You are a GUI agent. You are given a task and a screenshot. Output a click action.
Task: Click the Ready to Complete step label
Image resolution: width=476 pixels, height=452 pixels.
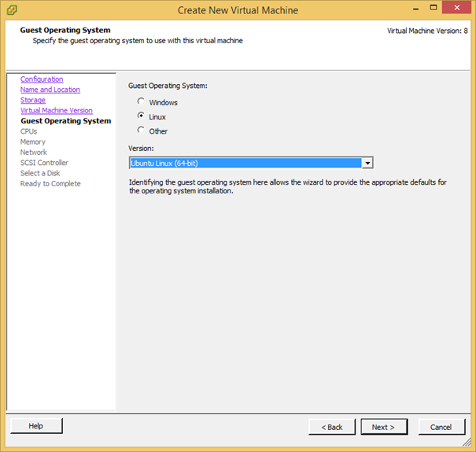(50, 183)
